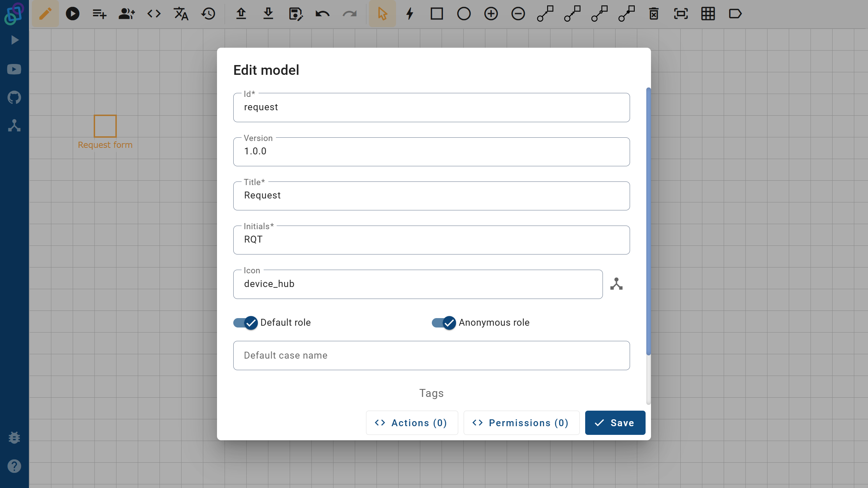Open the translations tool
The width and height of the screenshot is (868, 488).
click(180, 14)
